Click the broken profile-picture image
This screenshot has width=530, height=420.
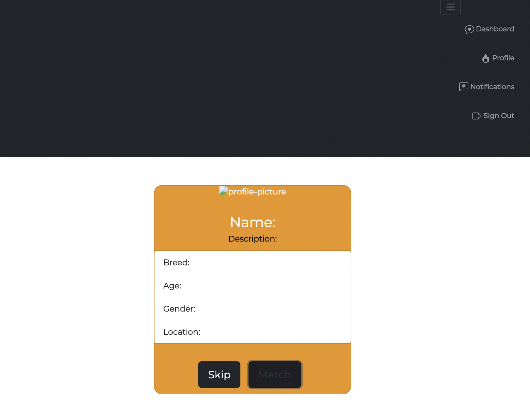(x=253, y=191)
